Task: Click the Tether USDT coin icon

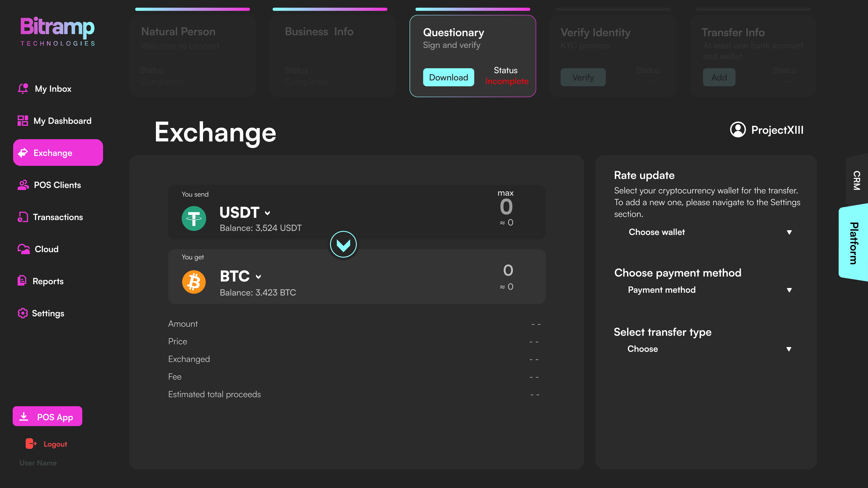Action: click(x=194, y=218)
